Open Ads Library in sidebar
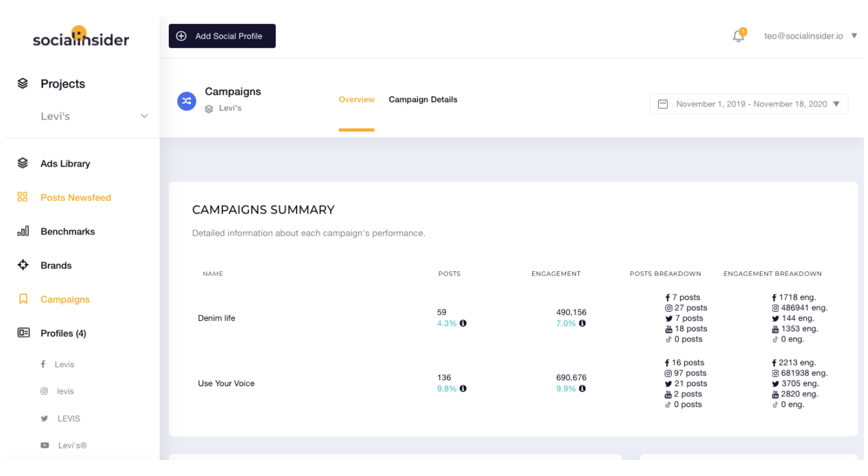 65,164
